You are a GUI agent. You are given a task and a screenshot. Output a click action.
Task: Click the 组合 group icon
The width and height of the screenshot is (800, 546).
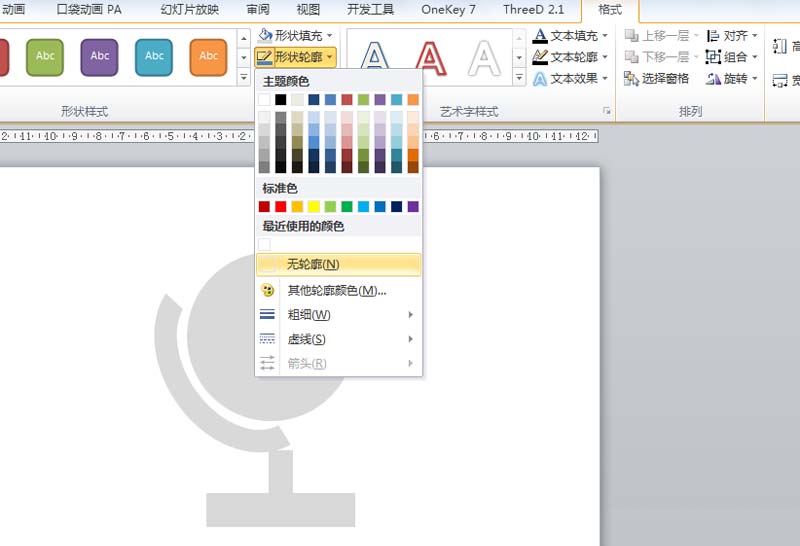[x=714, y=57]
